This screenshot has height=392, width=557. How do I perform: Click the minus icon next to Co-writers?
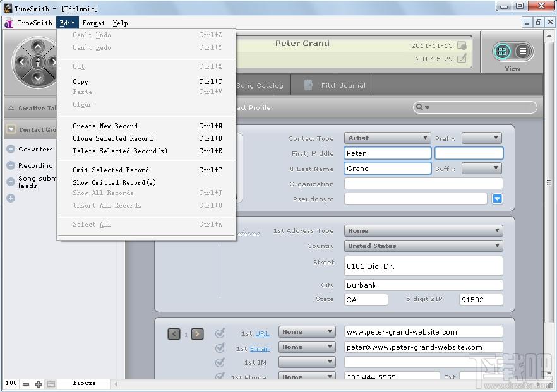click(11, 149)
